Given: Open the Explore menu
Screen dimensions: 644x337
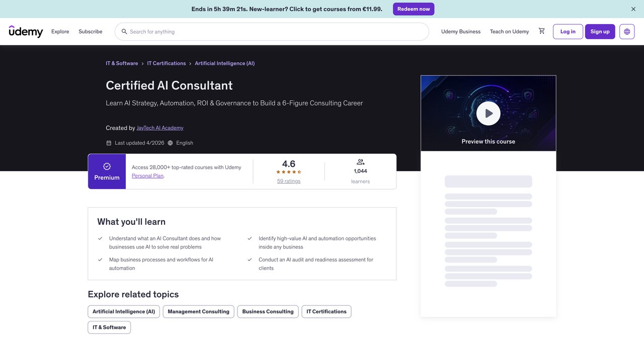Looking at the screenshot, I should pyautogui.click(x=60, y=32).
